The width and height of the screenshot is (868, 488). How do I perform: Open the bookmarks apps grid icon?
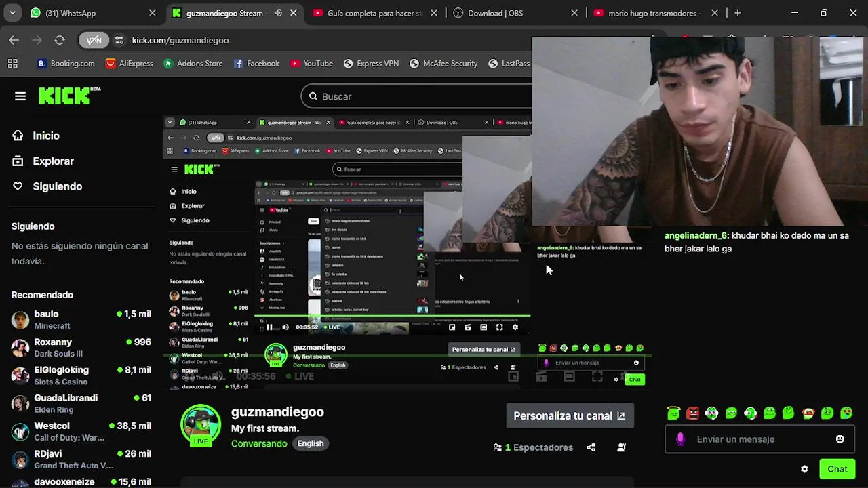pos(13,63)
